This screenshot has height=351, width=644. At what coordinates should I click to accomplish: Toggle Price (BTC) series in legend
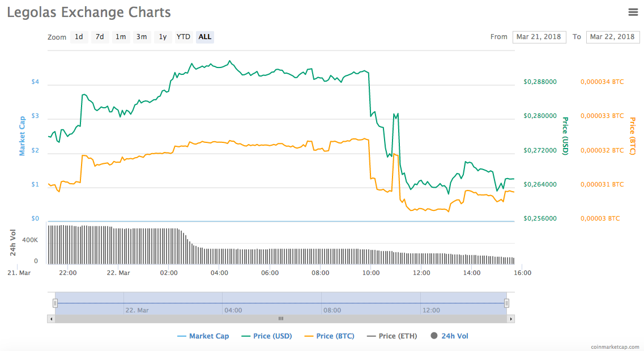click(x=330, y=336)
